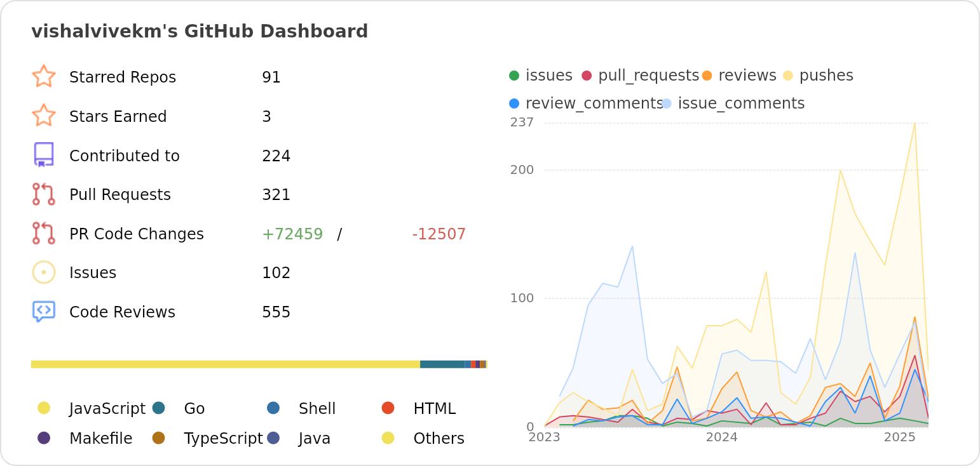Click the Others language label
Viewport: 980px width, 466px height.
pos(439,439)
